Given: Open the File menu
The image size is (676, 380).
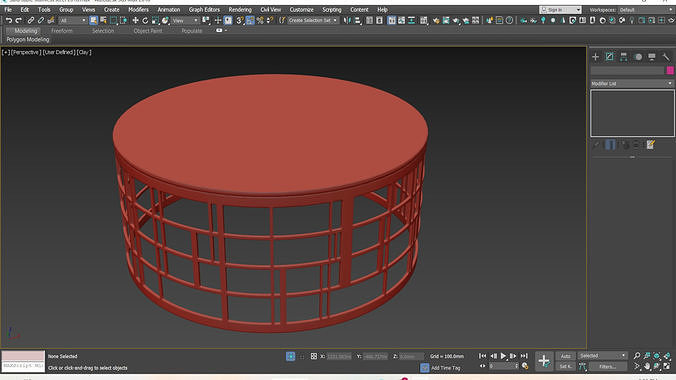Looking at the screenshot, I should tap(8, 9).
